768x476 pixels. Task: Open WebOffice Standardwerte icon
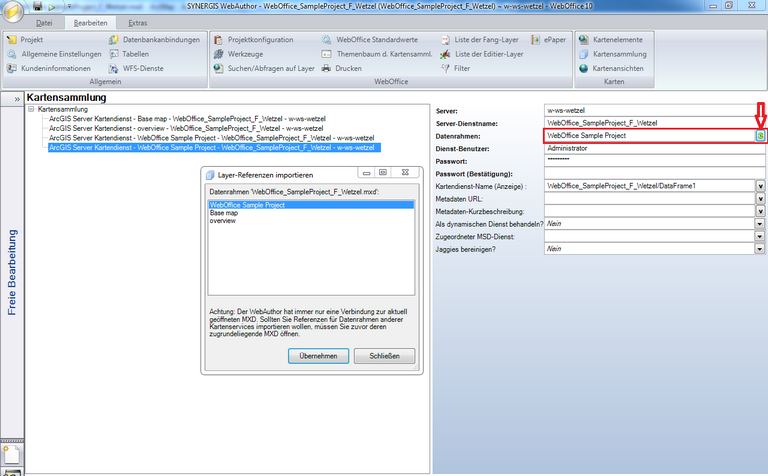point(326,40)
